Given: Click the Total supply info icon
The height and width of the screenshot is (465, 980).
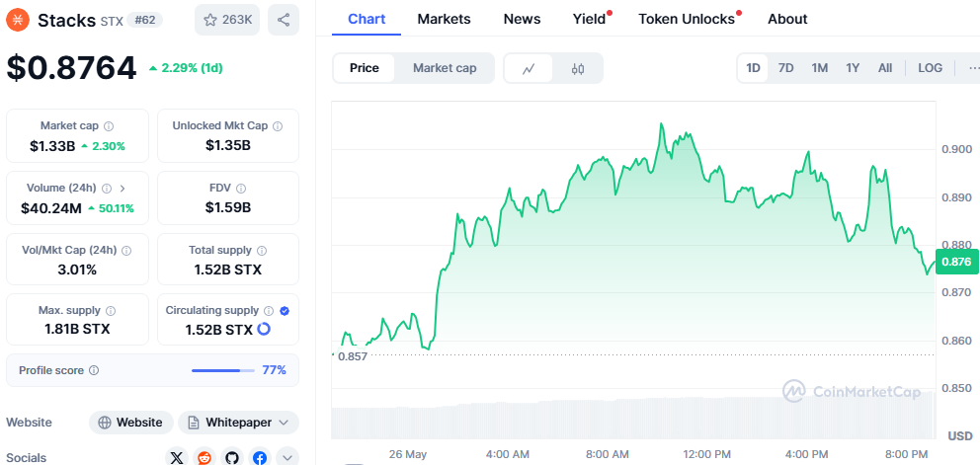Looking at the screenshot, I should coord(262,251).
